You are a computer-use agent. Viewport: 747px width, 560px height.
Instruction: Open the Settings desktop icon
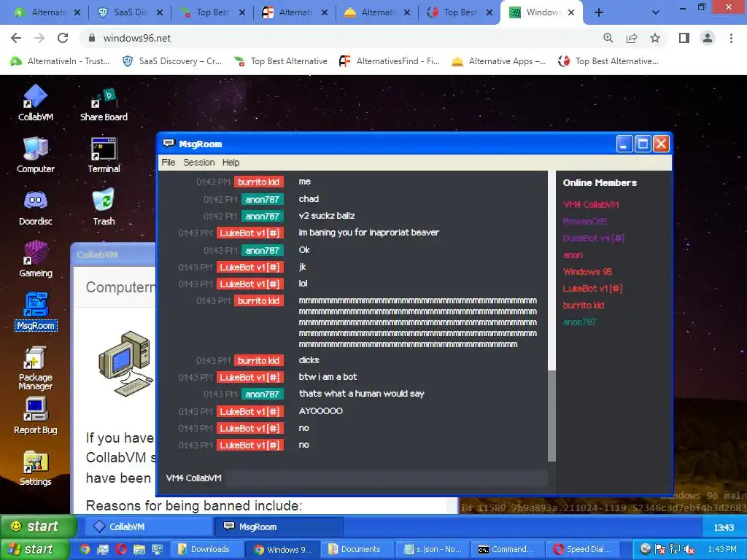click(x=35, y=468)
